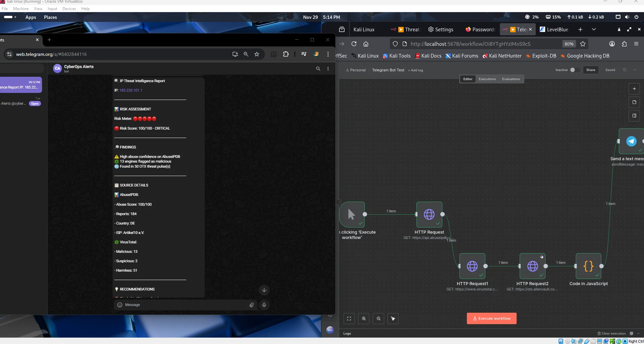Switch to the Evaluations tab
Screen dimensions: 644x344
click(511, 79)
